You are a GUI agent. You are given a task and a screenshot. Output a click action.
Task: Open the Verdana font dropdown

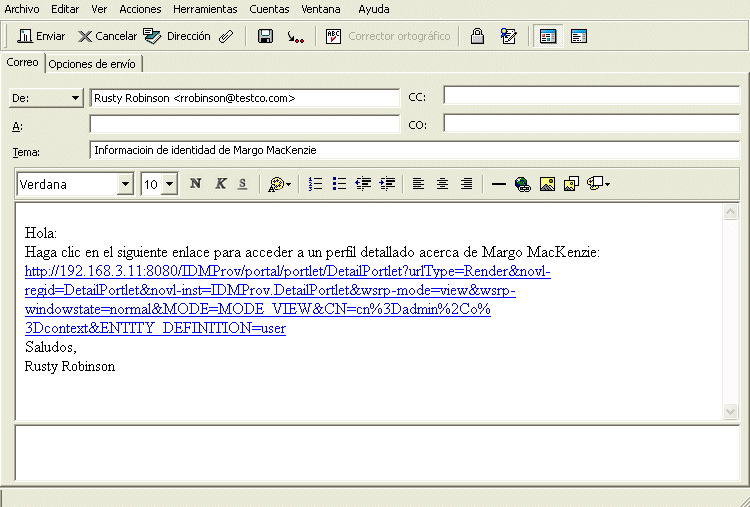click(125, 184)
